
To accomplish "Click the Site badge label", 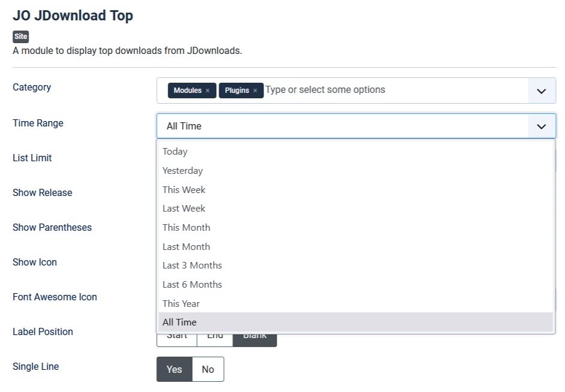I will (x=20, y=37).
